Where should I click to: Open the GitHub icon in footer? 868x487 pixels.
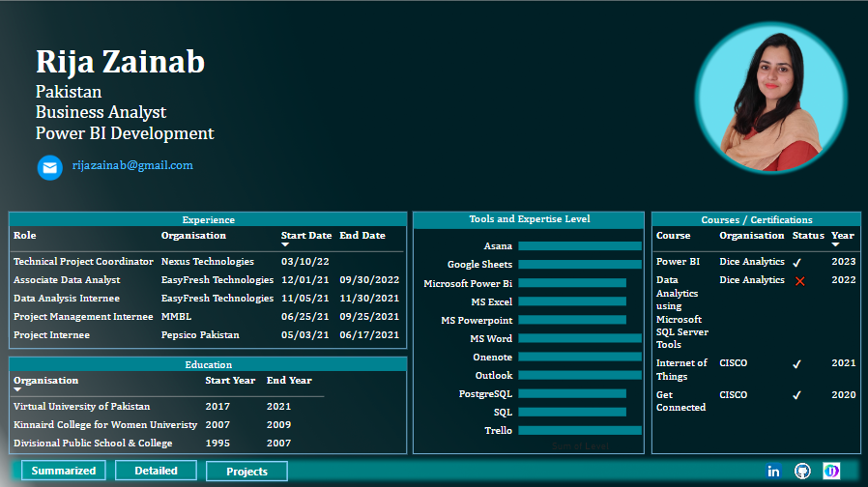(x=801, y=471)
